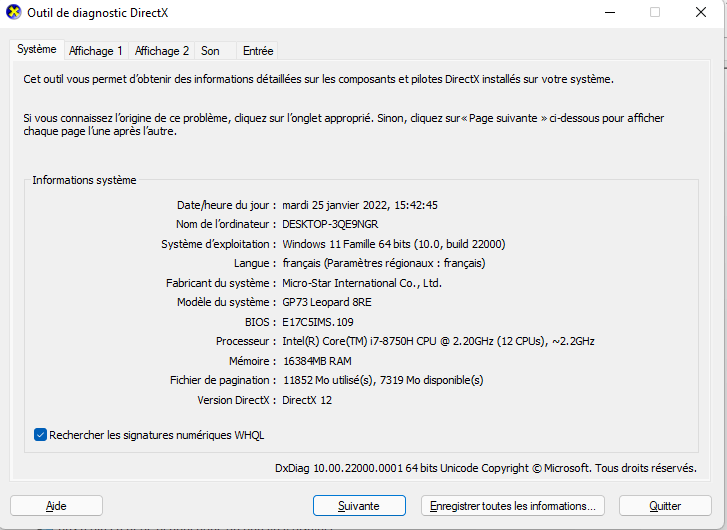
Task: Click the Informations système group label
Action: coord(84,180)
